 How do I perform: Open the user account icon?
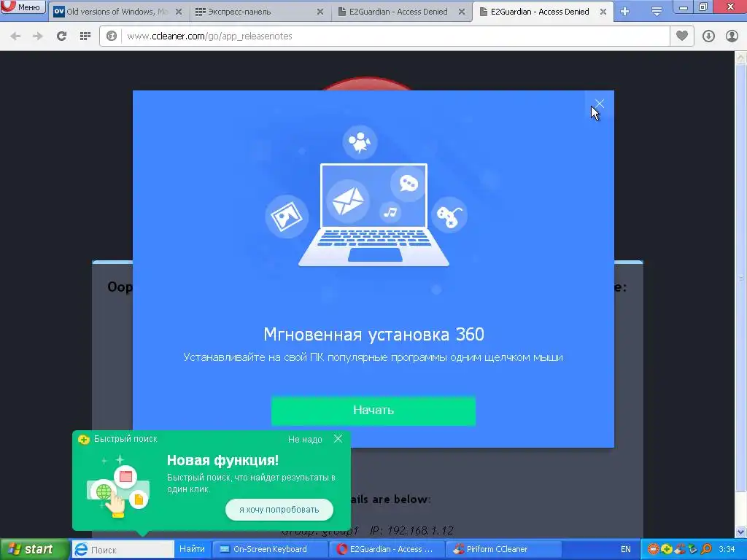pos(732,36)
